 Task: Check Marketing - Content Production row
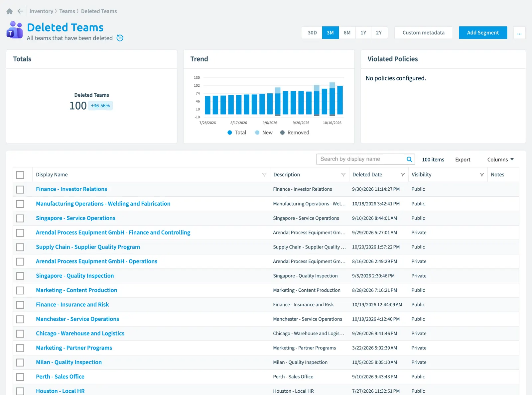point(20,290)
